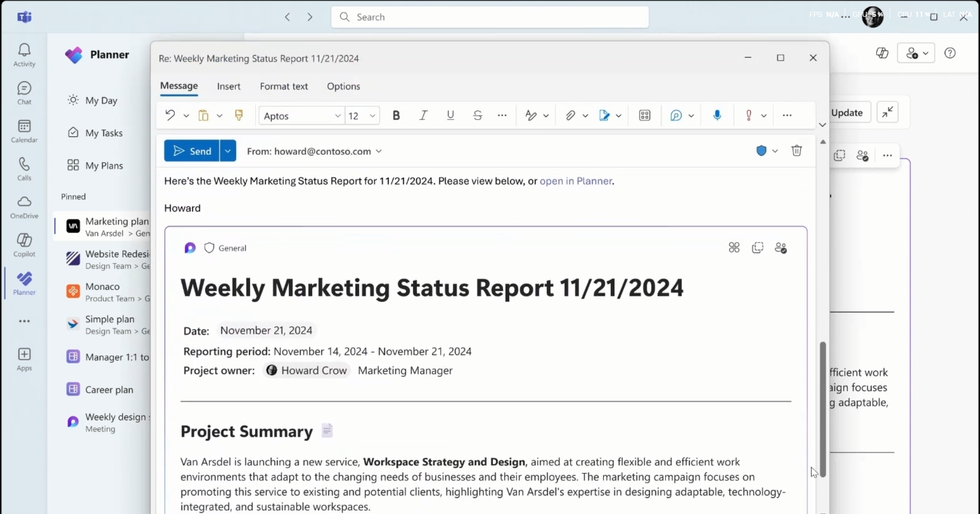Switch to the Message tab
Screen dimensions: 980x514
pyautogui.click(x=179, y=86)
